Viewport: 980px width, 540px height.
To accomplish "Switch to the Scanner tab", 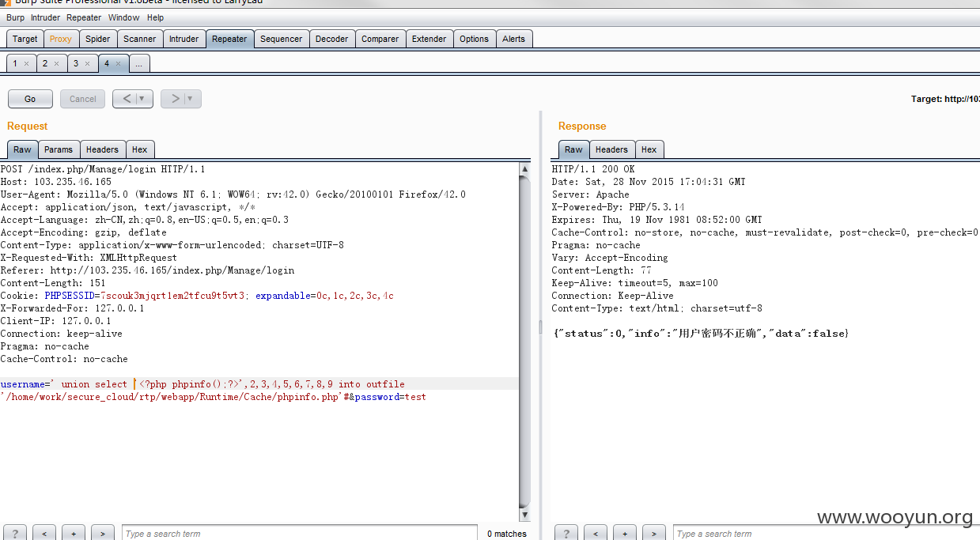I will (140, 39).
